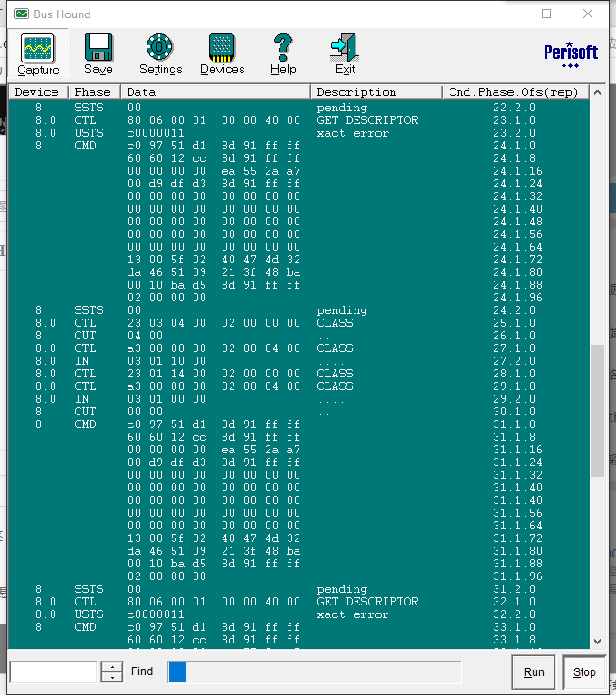Screen dimensions: 616x695
Task: Click offset entry 31.1.48
Action: 517,500
